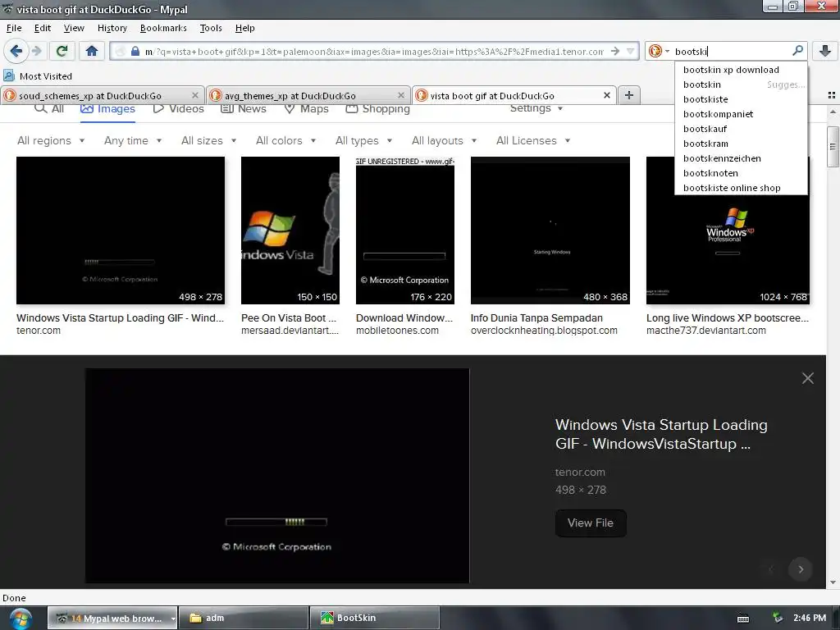Open the Help menu

pyautogui.click(x=244, y=28)
